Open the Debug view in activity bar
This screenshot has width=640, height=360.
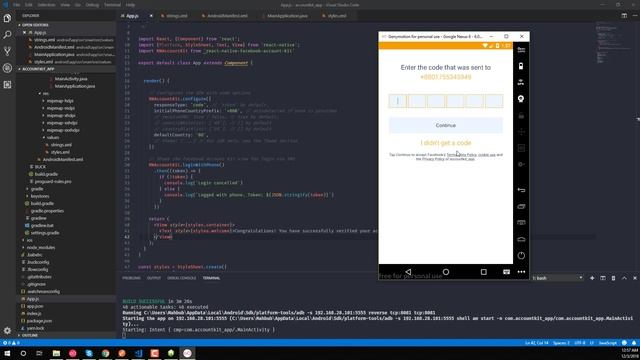point(7,68)
